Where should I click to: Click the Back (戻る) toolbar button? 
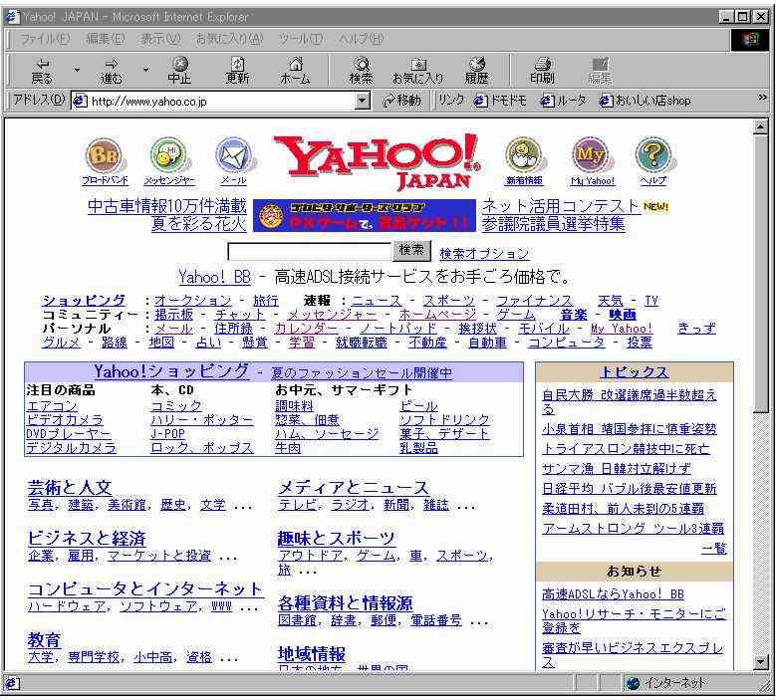tap(42, 71)
